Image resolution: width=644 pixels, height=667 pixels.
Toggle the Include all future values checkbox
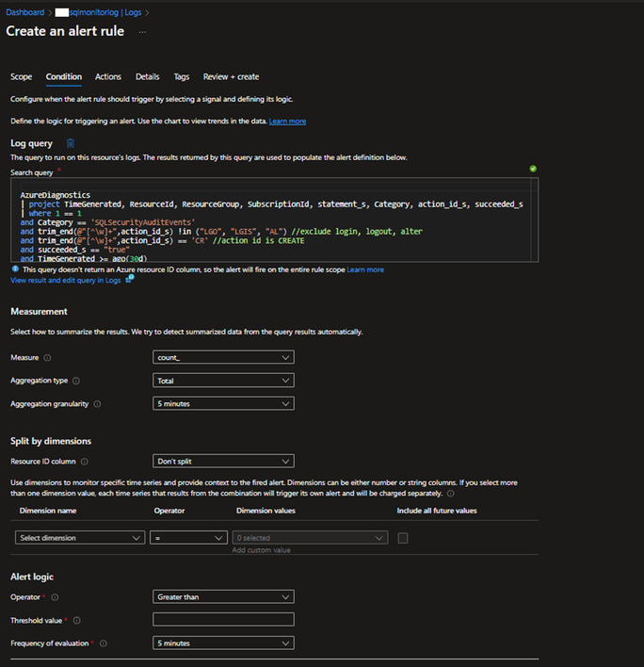tap(403, 538)
